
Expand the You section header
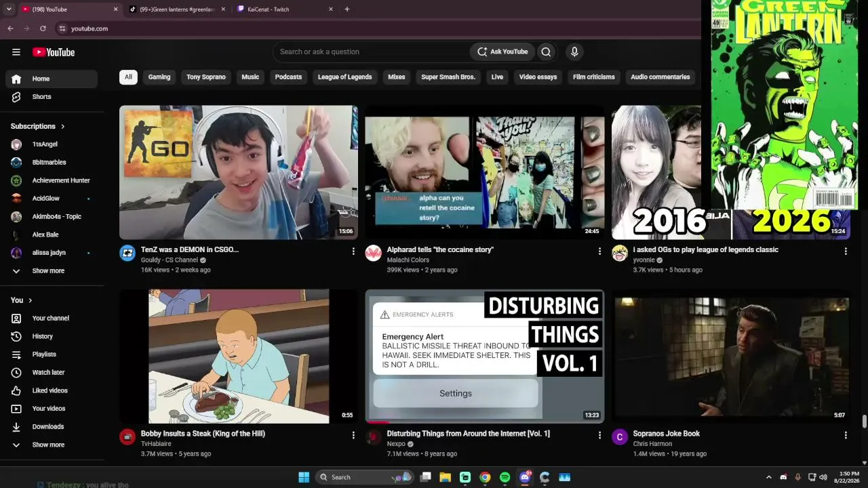pyautogui.click(x=22, y=300)
